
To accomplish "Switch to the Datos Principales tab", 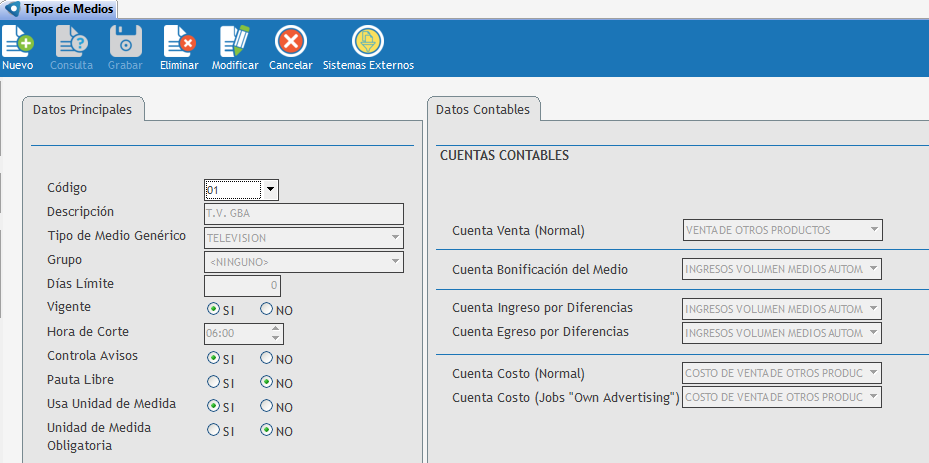I will tap(82, 110).
